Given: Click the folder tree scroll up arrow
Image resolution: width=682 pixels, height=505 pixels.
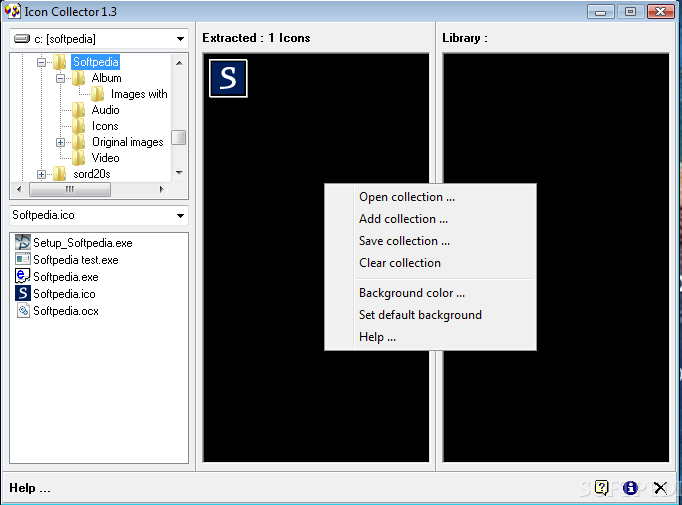Looking at the screenshot, I should coord(179,63).
